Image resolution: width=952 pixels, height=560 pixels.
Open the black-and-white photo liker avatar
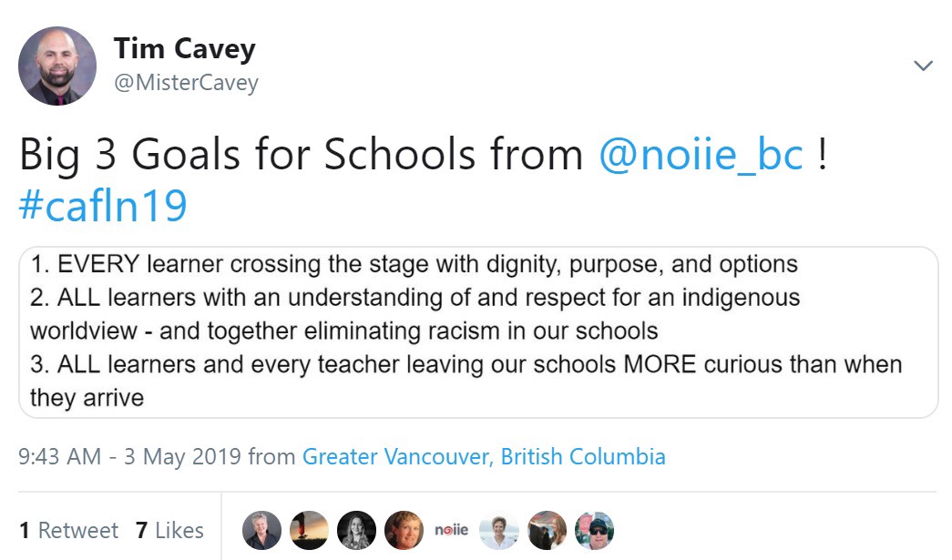357,530
